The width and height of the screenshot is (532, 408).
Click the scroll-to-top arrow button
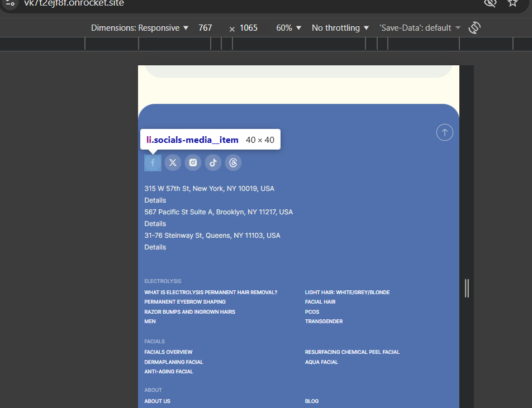(444, 132)
